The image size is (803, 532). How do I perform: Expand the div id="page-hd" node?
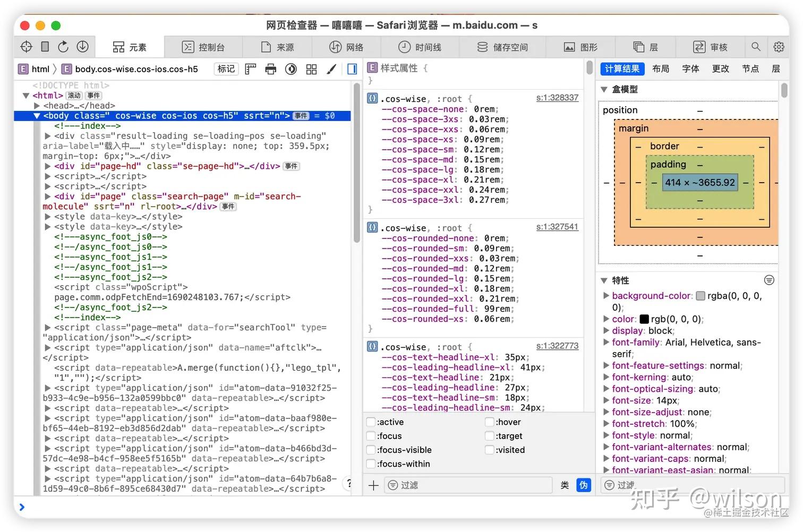[x=47, y=166]
